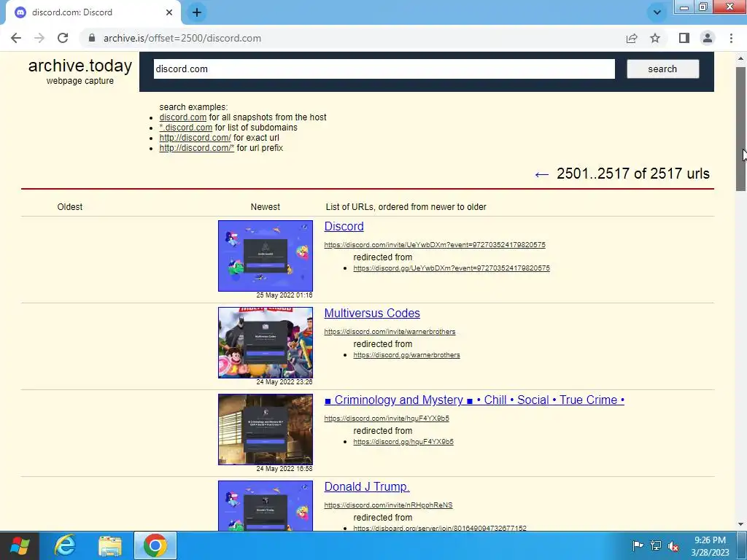Share this page icon in address bar

[x=632, y=38]
